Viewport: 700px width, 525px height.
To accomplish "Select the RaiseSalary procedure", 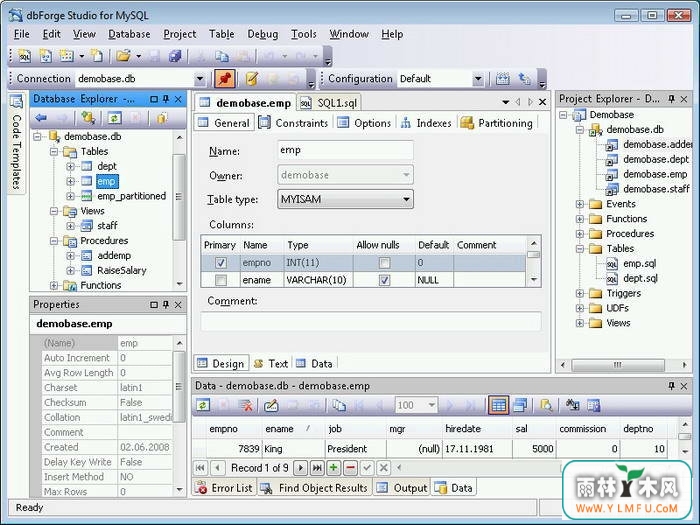I will pos(121,271).
